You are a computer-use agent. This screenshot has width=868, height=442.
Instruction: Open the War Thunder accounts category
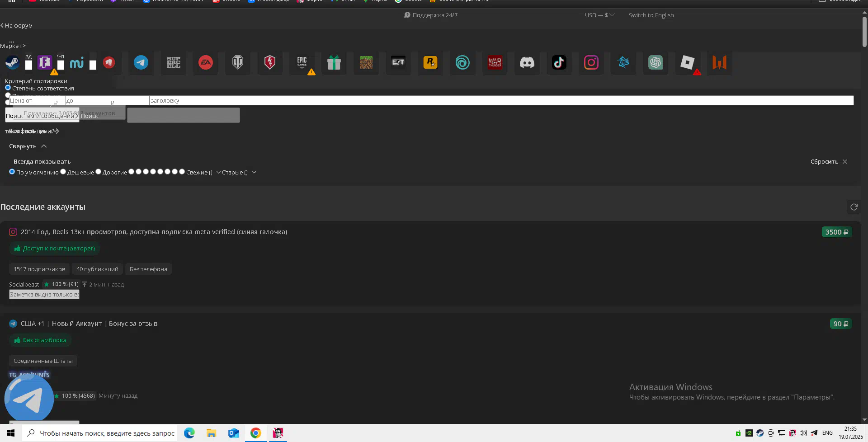click(495, 62)
